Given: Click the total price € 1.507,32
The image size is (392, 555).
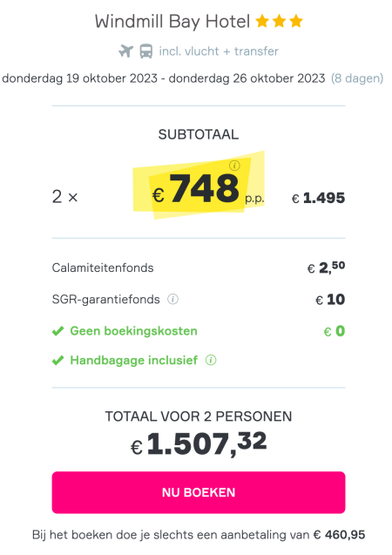Looking at the screenshot, I should point(199,443).
